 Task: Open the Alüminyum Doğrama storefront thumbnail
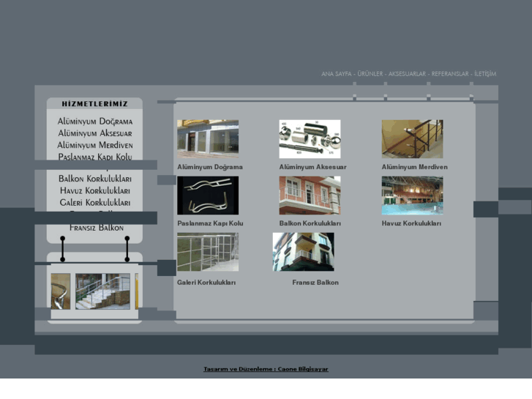click(x=208, y=138)
